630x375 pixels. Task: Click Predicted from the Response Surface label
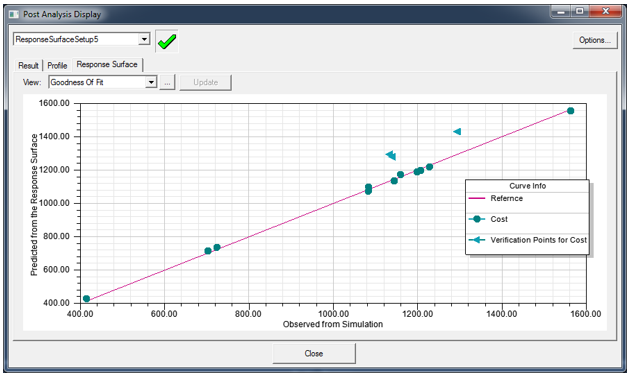point(34,205)
